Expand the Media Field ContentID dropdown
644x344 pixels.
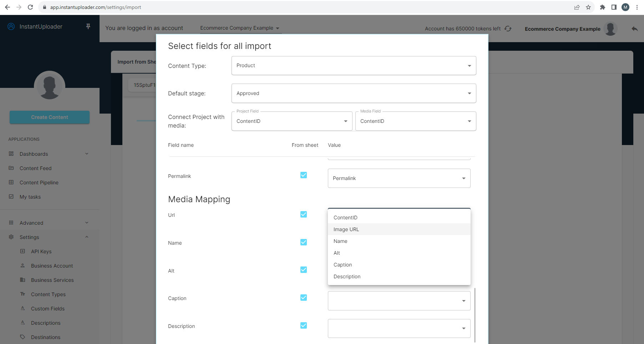[x=415, y=121]
